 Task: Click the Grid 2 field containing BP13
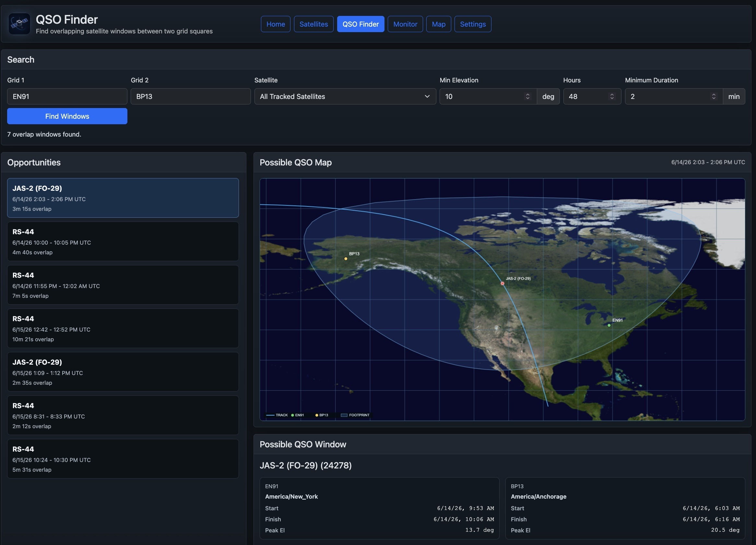(x=191, y=96)
